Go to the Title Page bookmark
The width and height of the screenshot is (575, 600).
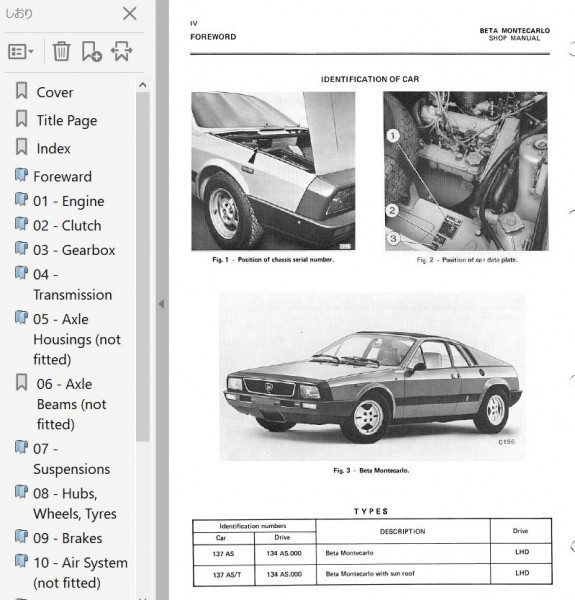coord(67,121)
